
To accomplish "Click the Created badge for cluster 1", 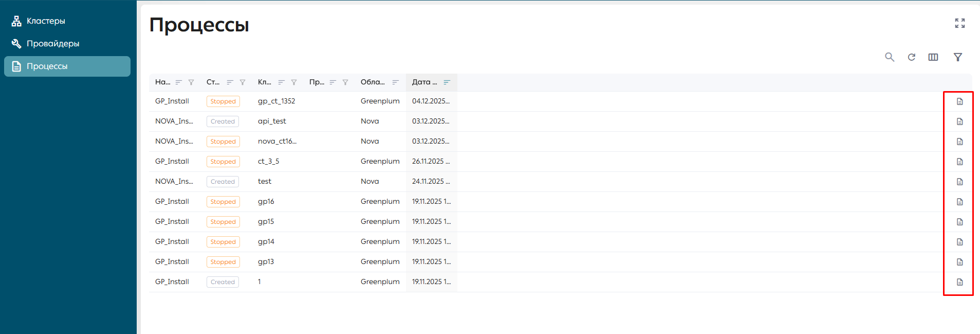I will [223, 282].
